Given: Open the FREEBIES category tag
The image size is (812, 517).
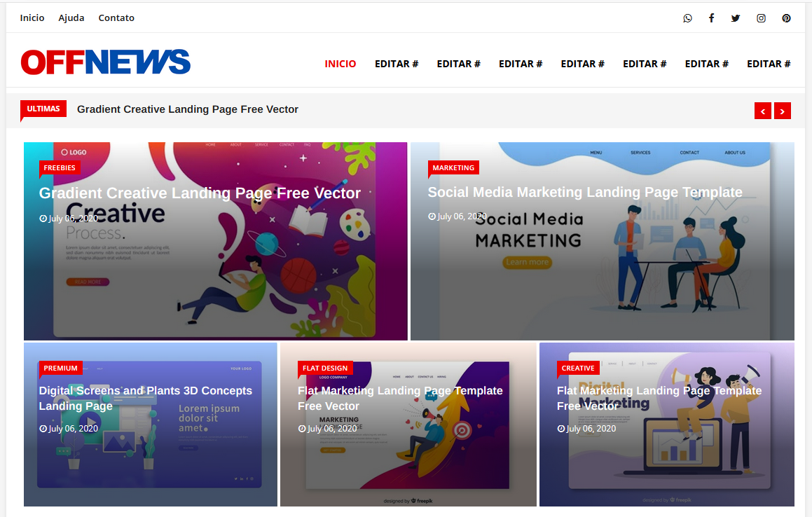Looking at the screenshot, I should (60, 168).
